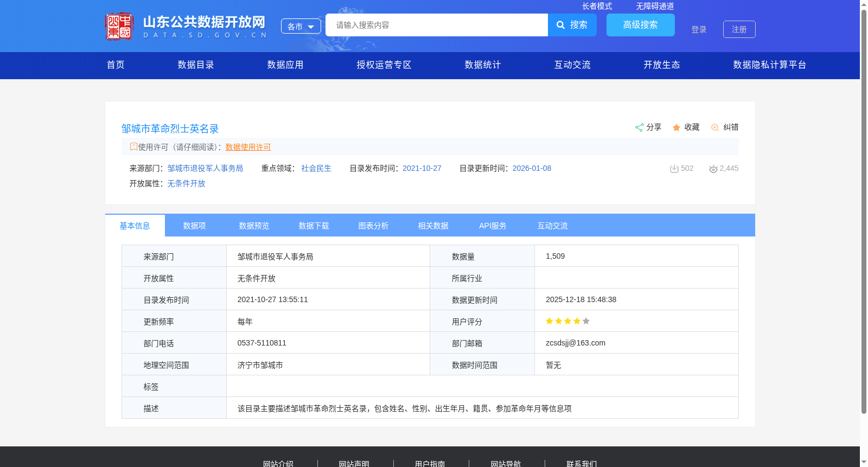
Task: Open 用户指南 footer link
Action: pos(430,464)
